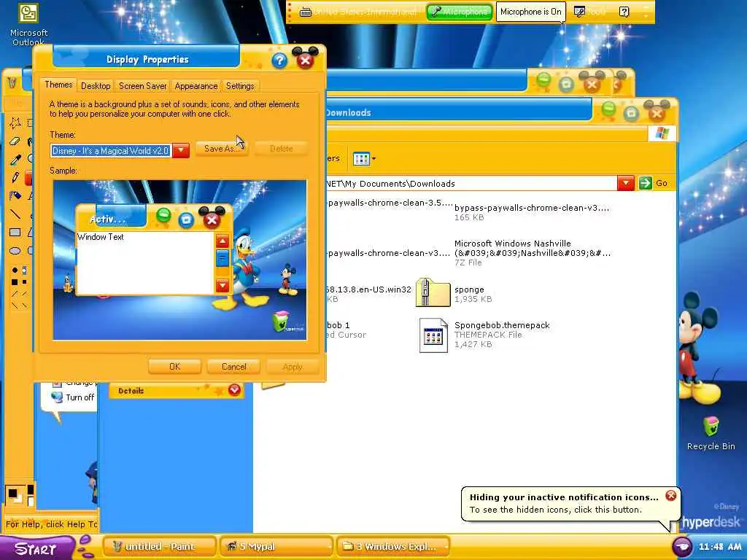Screen dimensions: 747x560
Task: Click the black foreground color box in Paint
Action: (x=12, y=493)
